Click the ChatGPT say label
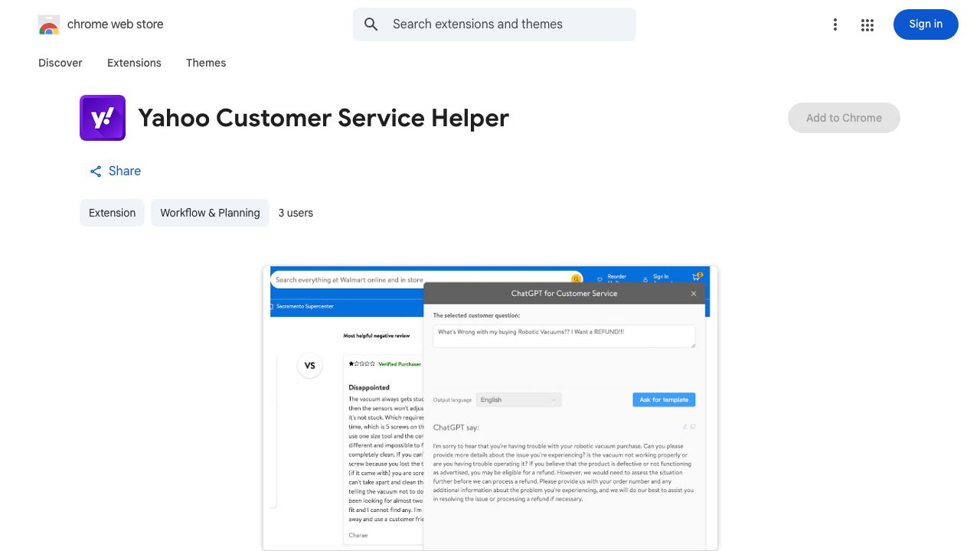This screenshot has width=980, height=551. tap(456, 427)
